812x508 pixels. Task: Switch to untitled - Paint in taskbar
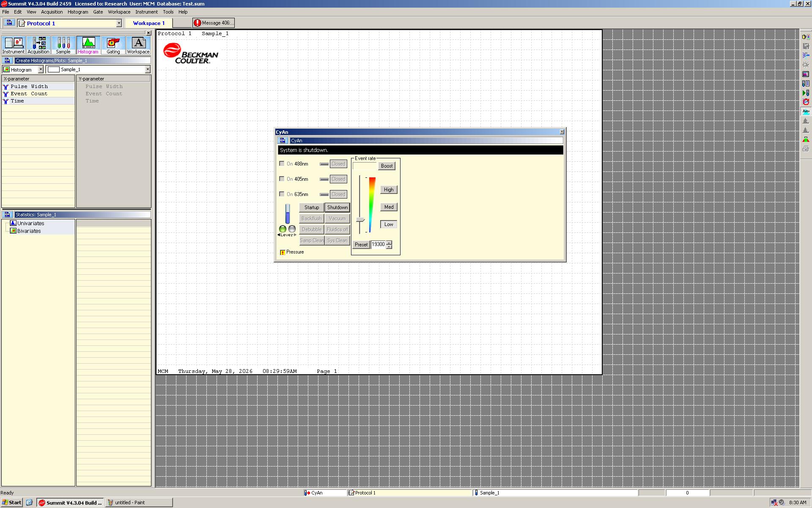(139, 502)
